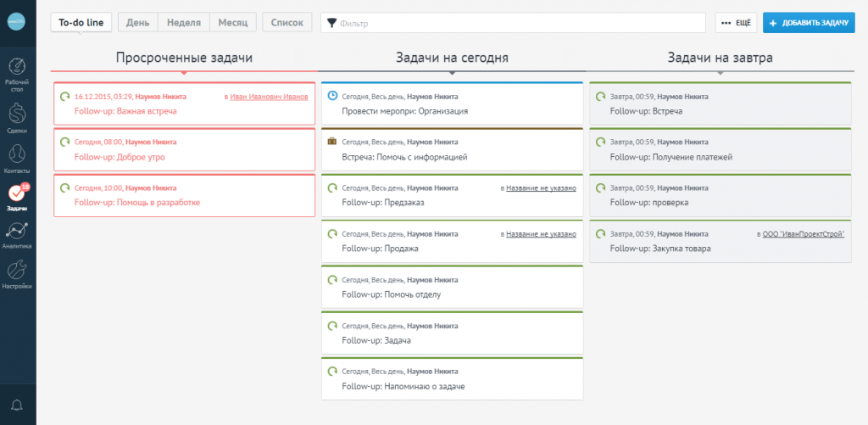Switch to Список list view
Viewport: 868px width, 425px height.
pos(287,23)
